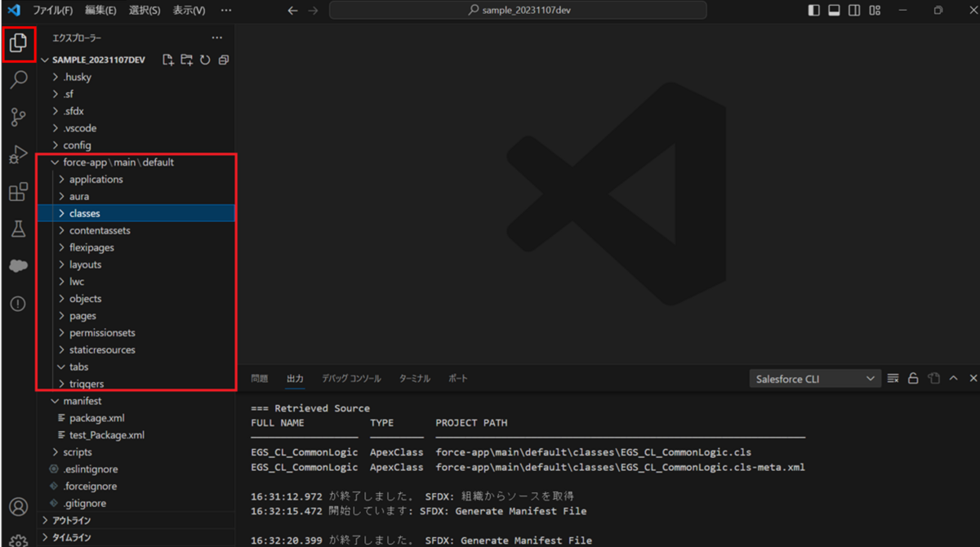
Task: Toggle auto-scroll lock in the output panel
Action: [913, 378]
